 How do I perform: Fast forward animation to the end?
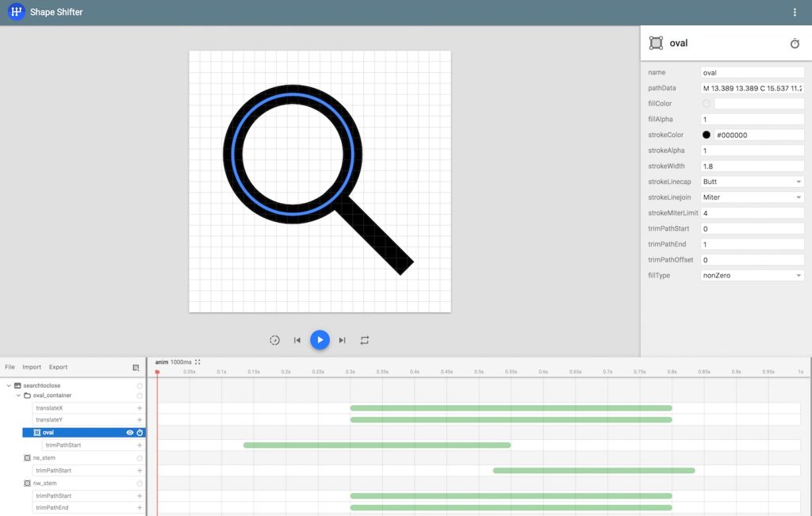coord(342,340)
